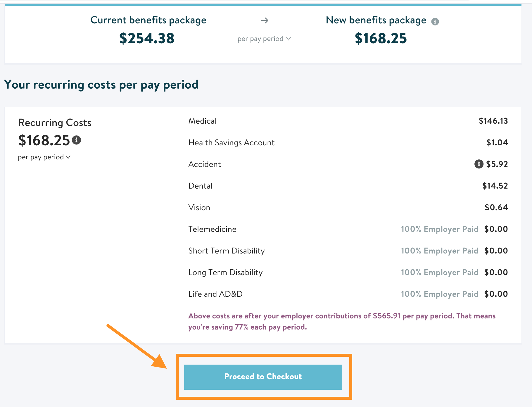Click the Life and AD&D label
Viewport: 532px width, 407px height.
(215, 294)
